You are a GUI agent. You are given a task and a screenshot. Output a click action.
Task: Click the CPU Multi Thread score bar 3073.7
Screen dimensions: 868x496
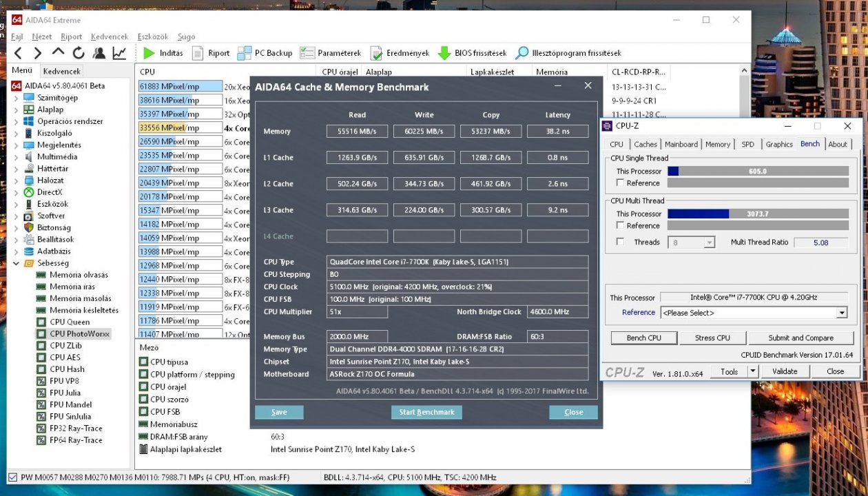pyautogui.click(x=758, y=214)
